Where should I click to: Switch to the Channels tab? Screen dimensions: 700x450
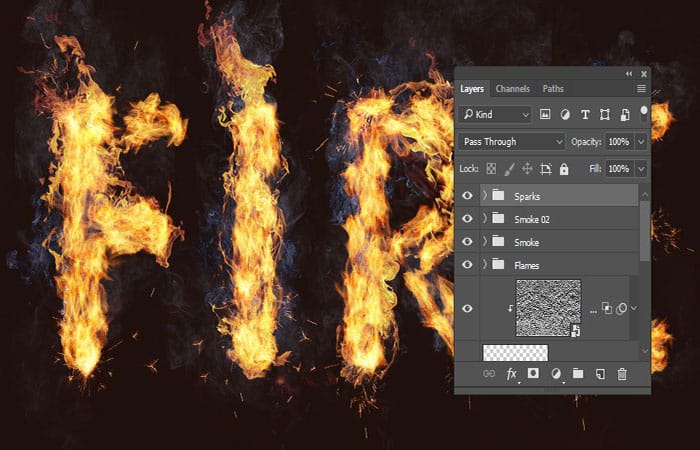click(512, 89)
